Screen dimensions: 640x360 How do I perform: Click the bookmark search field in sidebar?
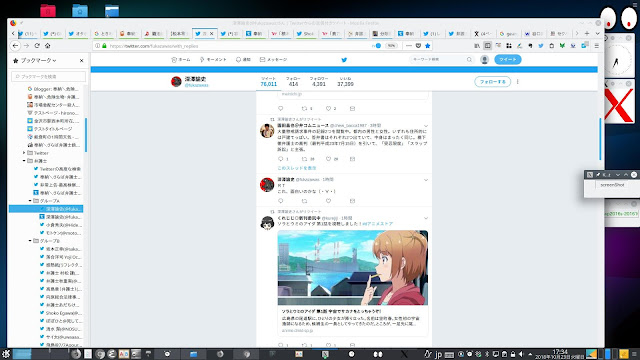[x=49, y=76]
